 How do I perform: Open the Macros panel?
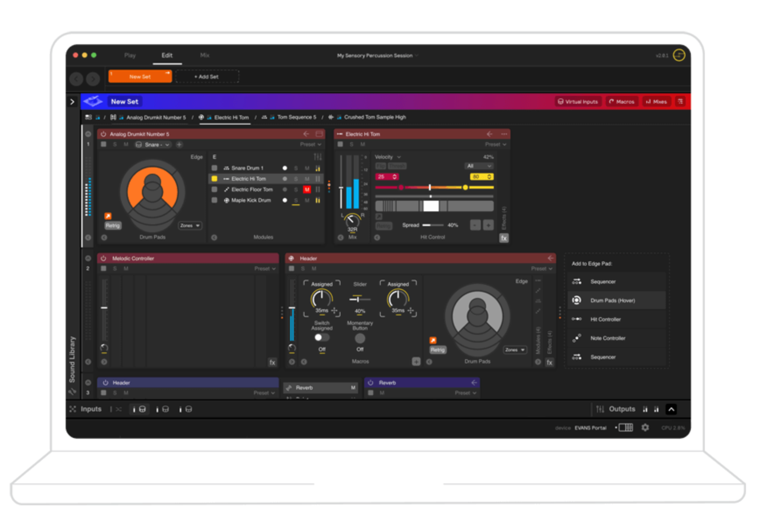[x=622, y=101]
